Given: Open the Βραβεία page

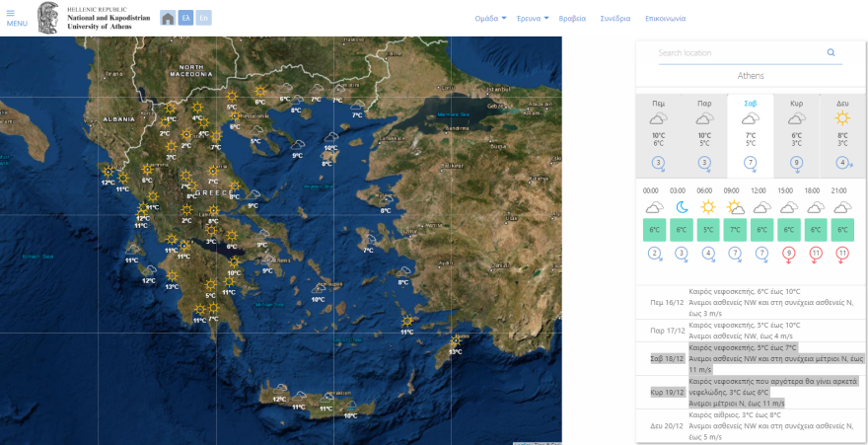Looking at the screenshot, I should coord(572,19).
